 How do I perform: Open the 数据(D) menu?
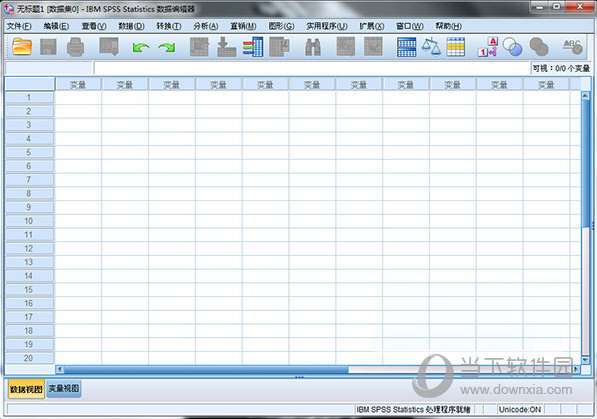coord(132,26)
